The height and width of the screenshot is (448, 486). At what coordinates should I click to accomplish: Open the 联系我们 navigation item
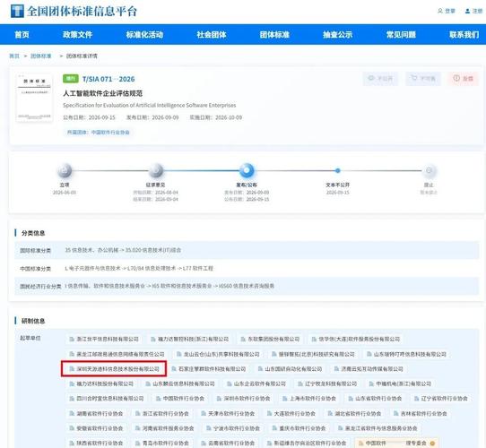464,34
